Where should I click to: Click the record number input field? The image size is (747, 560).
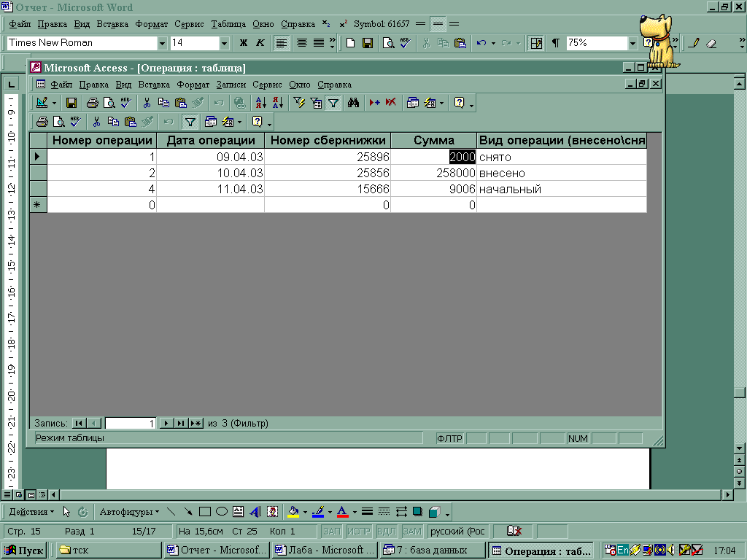point(130,423)
